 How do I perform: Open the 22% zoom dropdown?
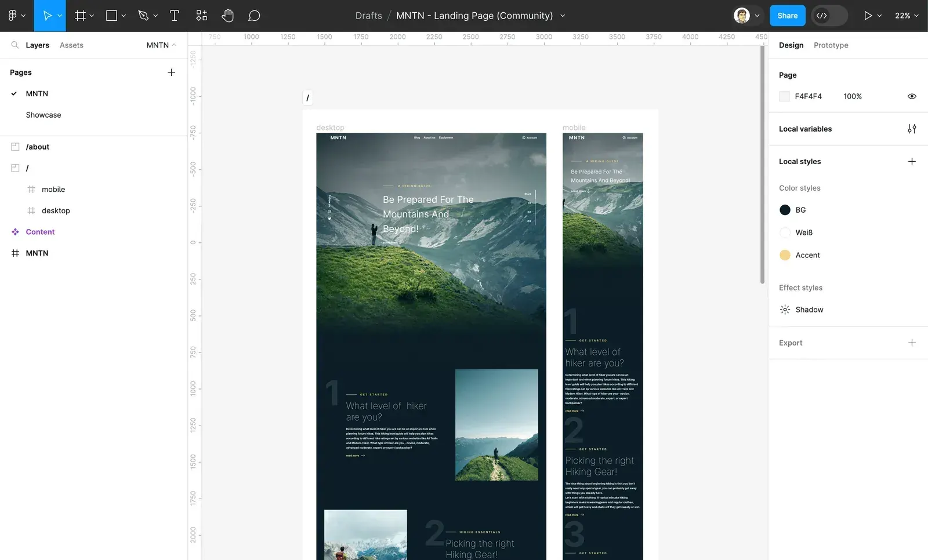pos(907,16)
